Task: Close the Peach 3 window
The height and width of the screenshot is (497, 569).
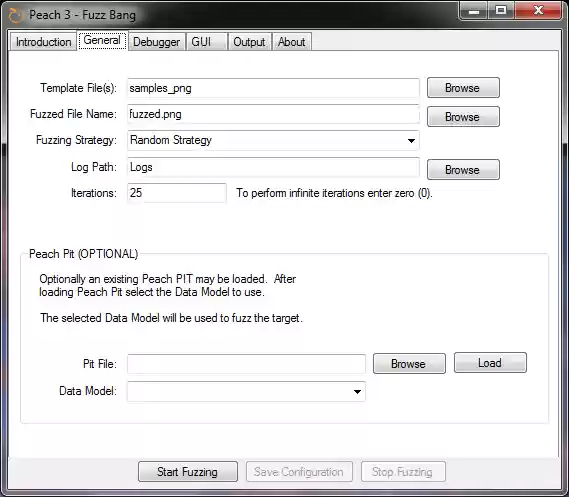Action: (539, 11)
